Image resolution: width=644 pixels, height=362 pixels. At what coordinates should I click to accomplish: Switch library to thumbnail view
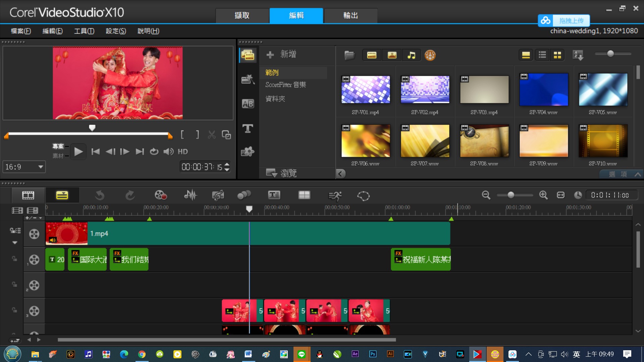pyautogui.click(x=557, y=55)
